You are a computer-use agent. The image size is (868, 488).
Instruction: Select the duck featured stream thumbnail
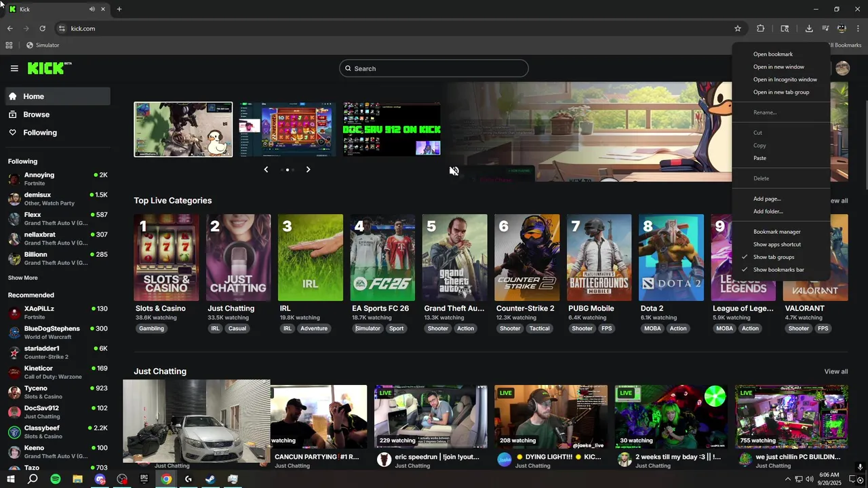point(183,129)
